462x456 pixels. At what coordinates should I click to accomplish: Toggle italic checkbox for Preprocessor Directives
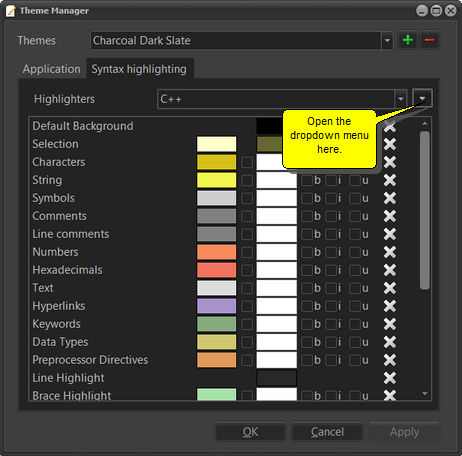point(331,361)
